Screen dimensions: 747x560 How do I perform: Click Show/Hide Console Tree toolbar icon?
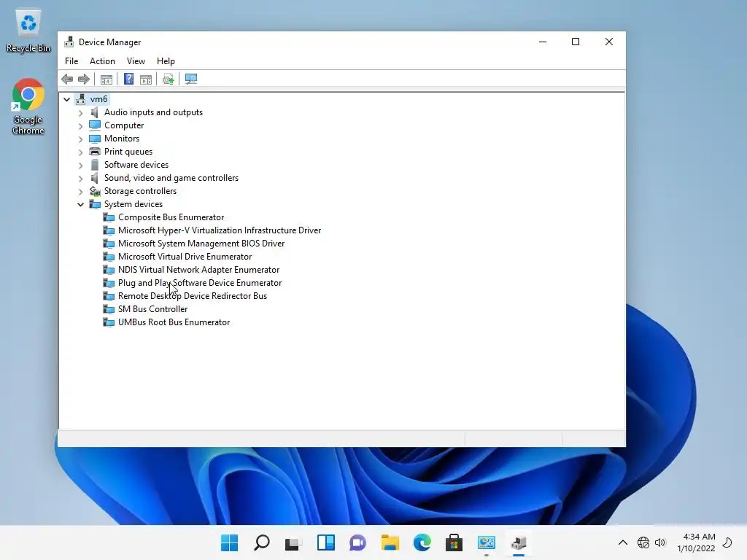(107, 79)
